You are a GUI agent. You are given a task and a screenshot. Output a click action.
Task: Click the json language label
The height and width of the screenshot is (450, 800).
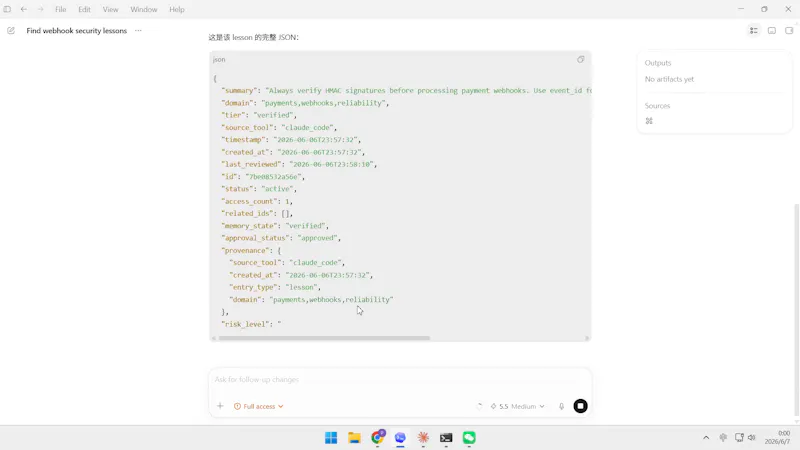219,59
